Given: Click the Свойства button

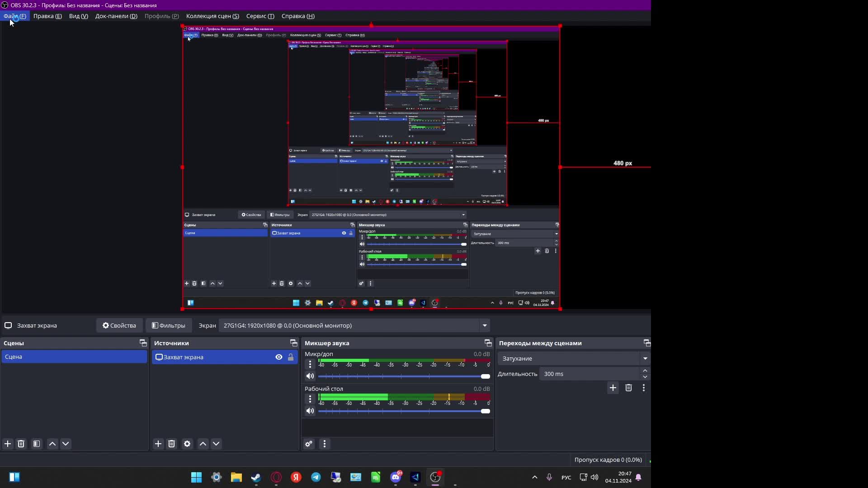Looking at the screenshot, I should click(x=119, y=325).
